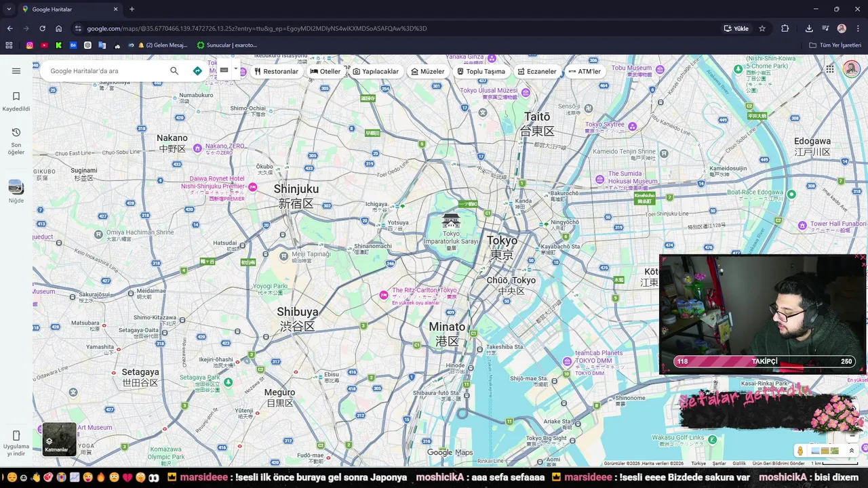Click the address bar URL
This screenshot has width=868, height=488.
point(257,28)
